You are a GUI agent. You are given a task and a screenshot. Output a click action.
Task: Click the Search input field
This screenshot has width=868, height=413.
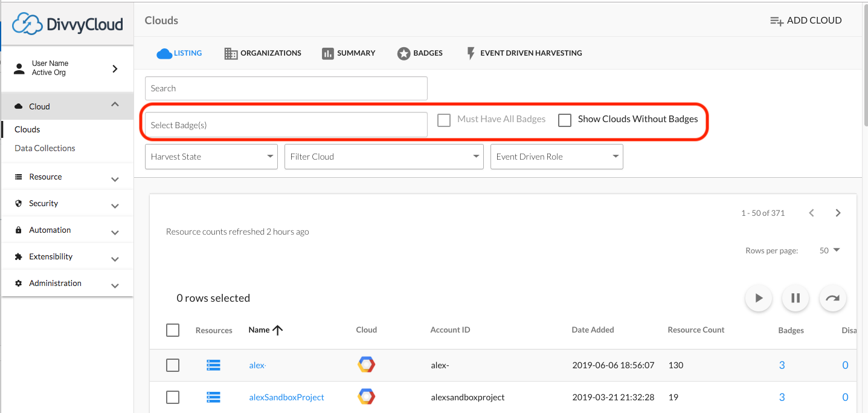(286, 88)
